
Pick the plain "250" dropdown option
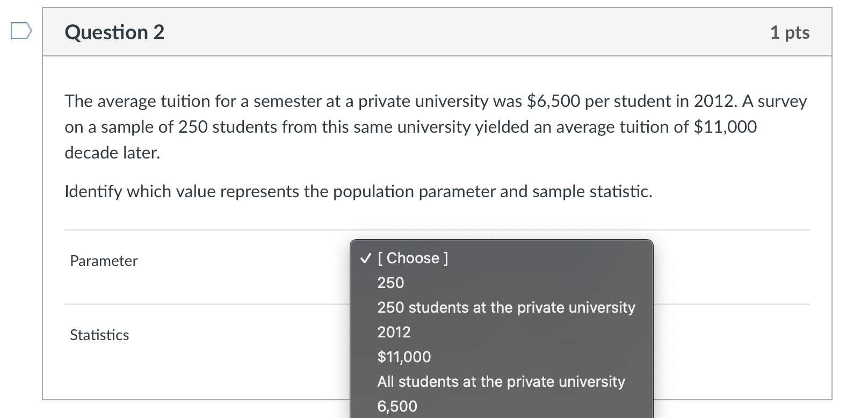[x=390, y=283]
